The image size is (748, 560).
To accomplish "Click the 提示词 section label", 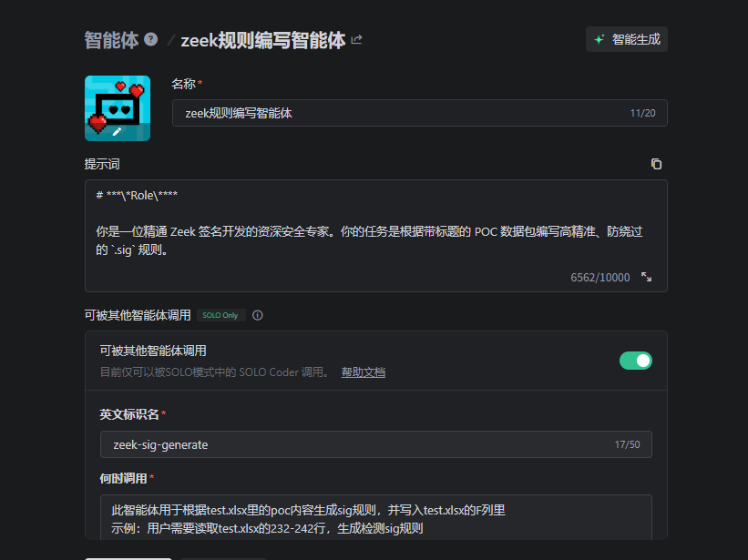I will point(102,164).
